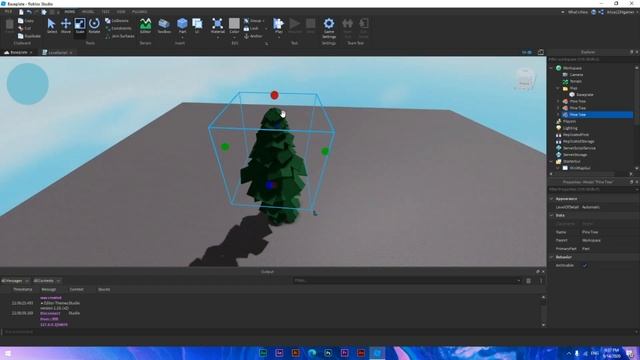Select the LocalScript document tab
Image resolution: width=640 pixels, height=360 pixels.
(57, 53)
